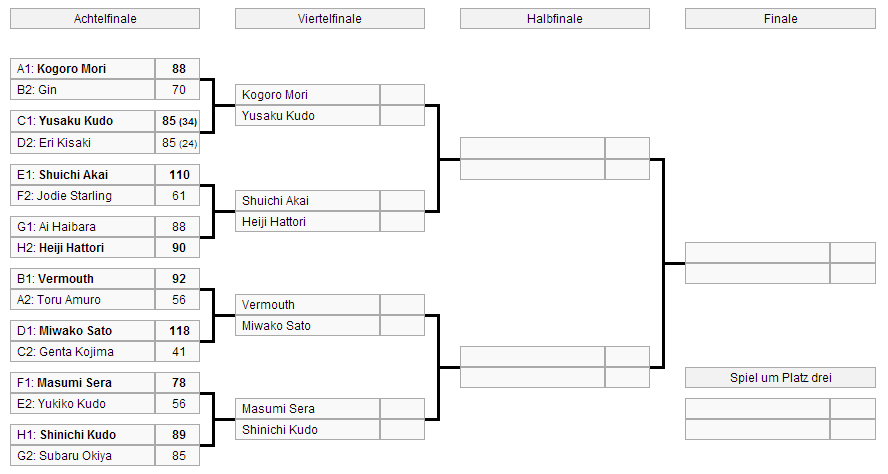Select the 'A1: Kogoro Mori' entry
Image resolution: width=888 pixels, height=474 pixels.
click(83, 69)
